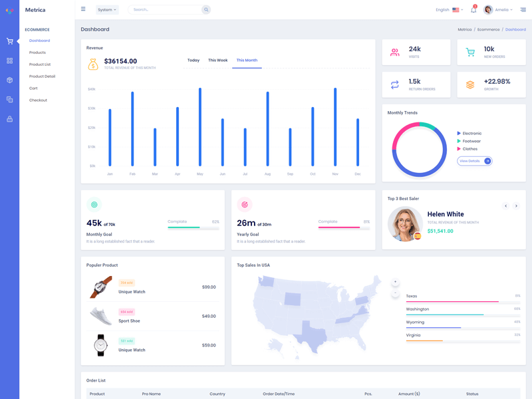
Task: Click the View Details button
Action: click(474, 161)
